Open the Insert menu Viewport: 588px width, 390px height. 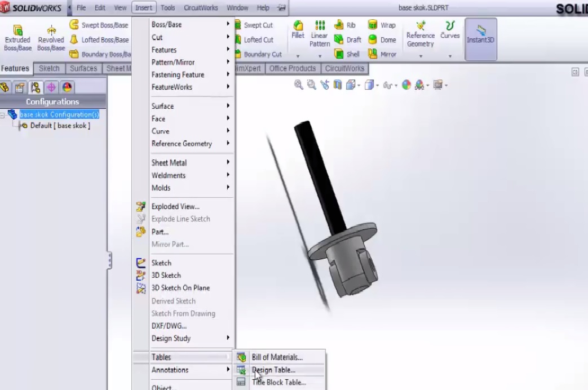click(x=143, y=7)
